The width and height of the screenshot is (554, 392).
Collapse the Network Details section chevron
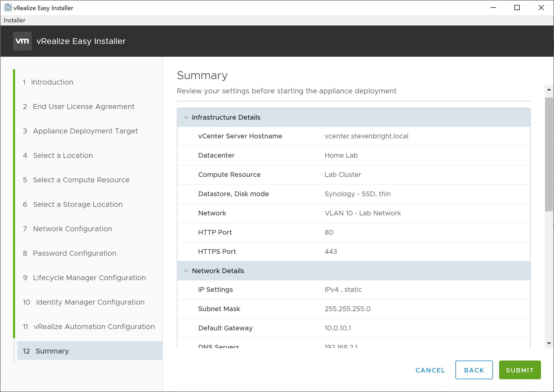tap(186, 271)
